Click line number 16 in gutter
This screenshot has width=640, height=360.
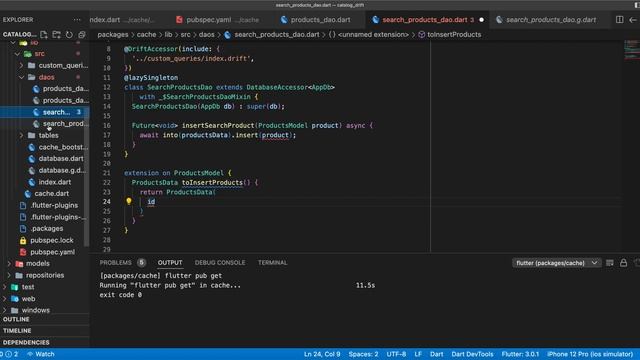[107, 125]
